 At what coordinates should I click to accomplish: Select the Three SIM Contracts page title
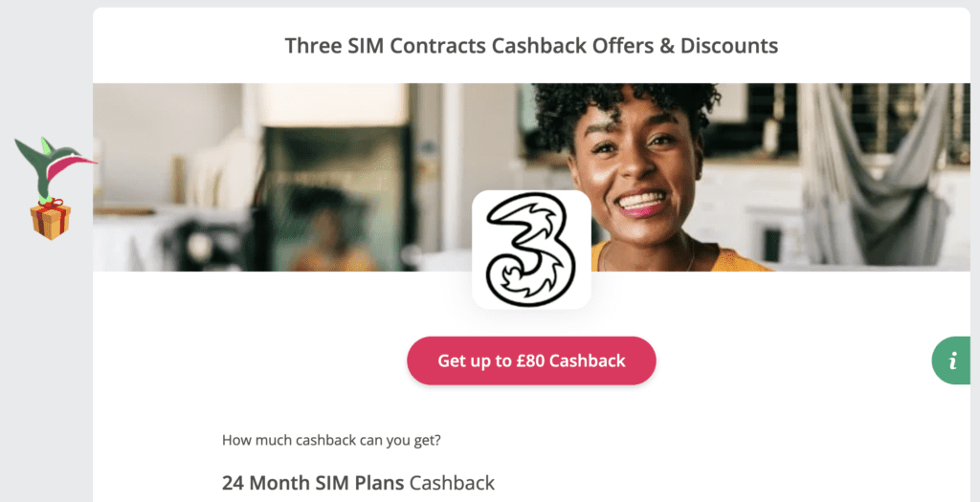pos(531,46)
